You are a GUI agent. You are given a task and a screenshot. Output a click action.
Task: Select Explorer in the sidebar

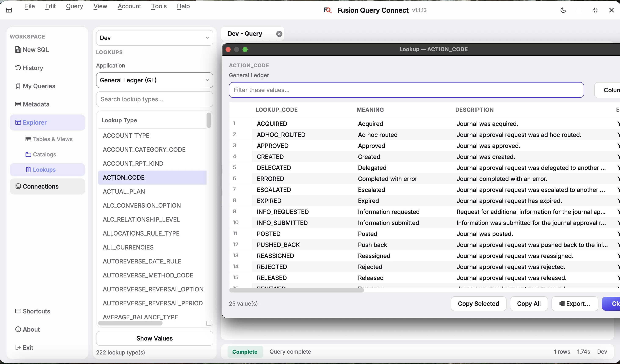pos(47,123)
